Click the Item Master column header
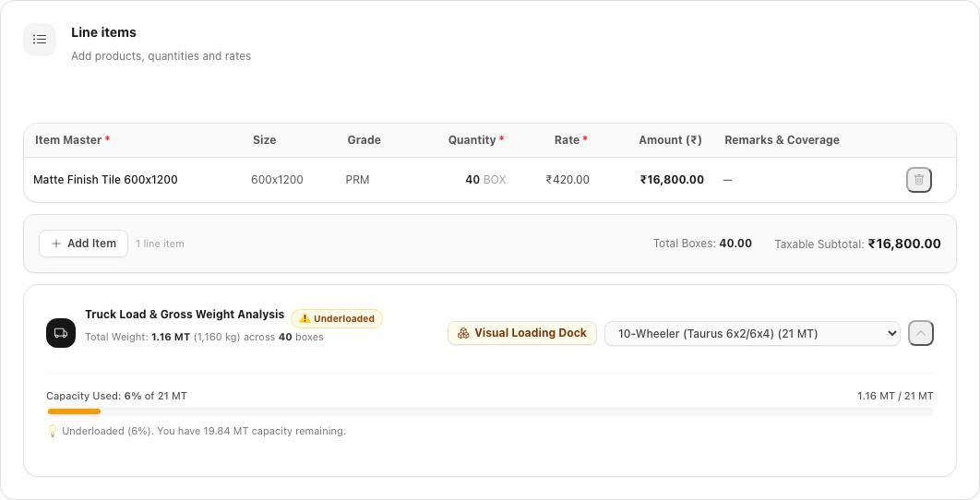 (73, 140)
